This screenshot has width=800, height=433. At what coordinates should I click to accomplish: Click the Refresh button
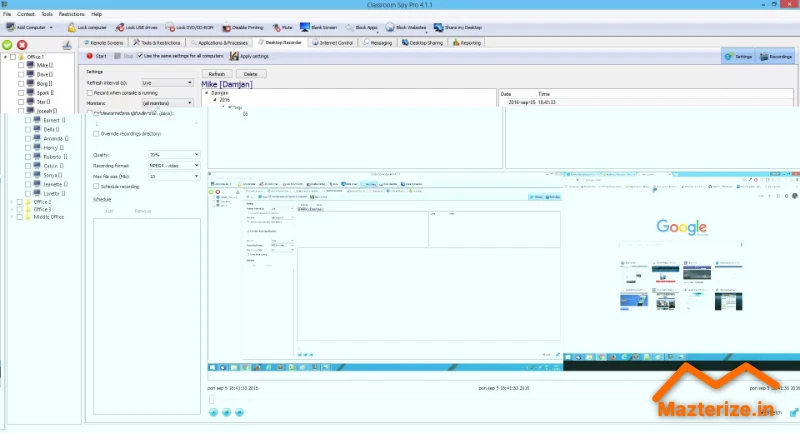217,74
